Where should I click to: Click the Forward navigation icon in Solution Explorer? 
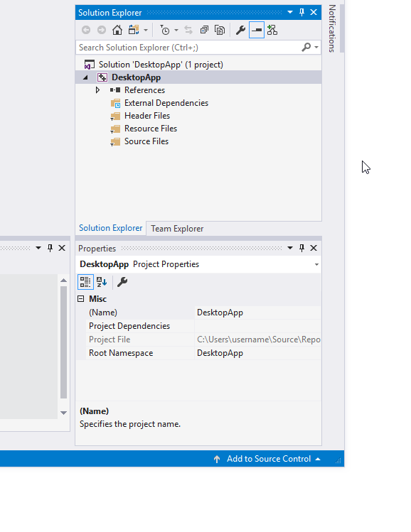pos(102,31)
